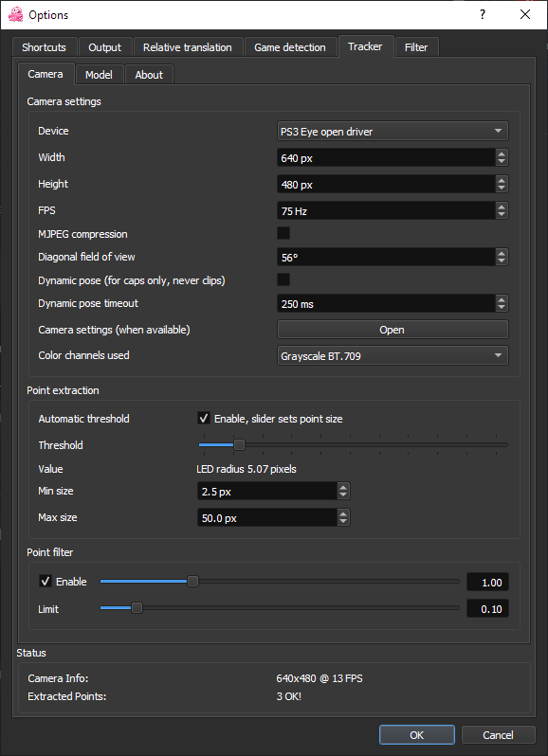Click the FPS value field
The height and width of the screenshot is (756, 548).
(x=386, y=210)
